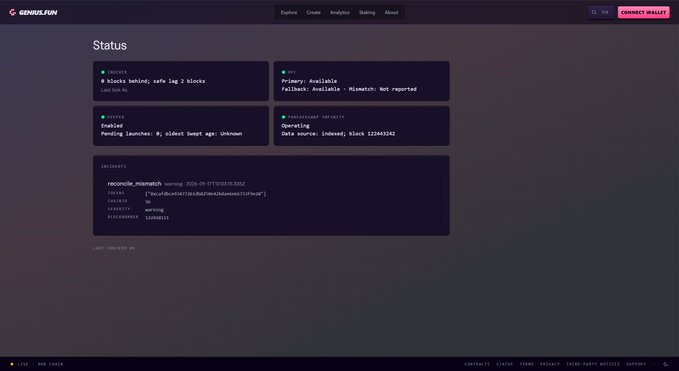
Task: Click 'Primary: Available' text
Action: (309, 81)
